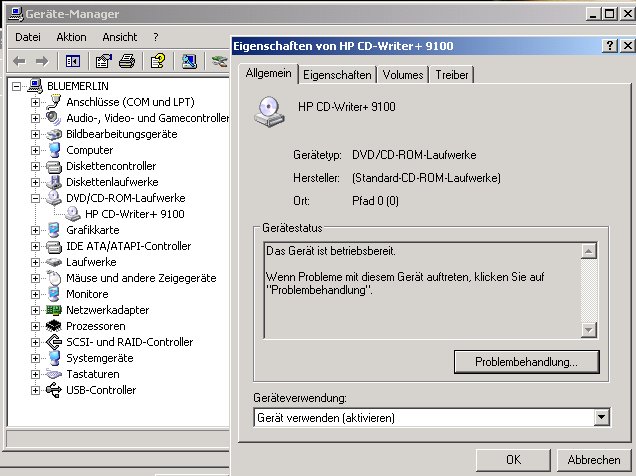Expand the Netzwerkadapter node
This screenshot has height=476, width=636.
coord(35,310)
